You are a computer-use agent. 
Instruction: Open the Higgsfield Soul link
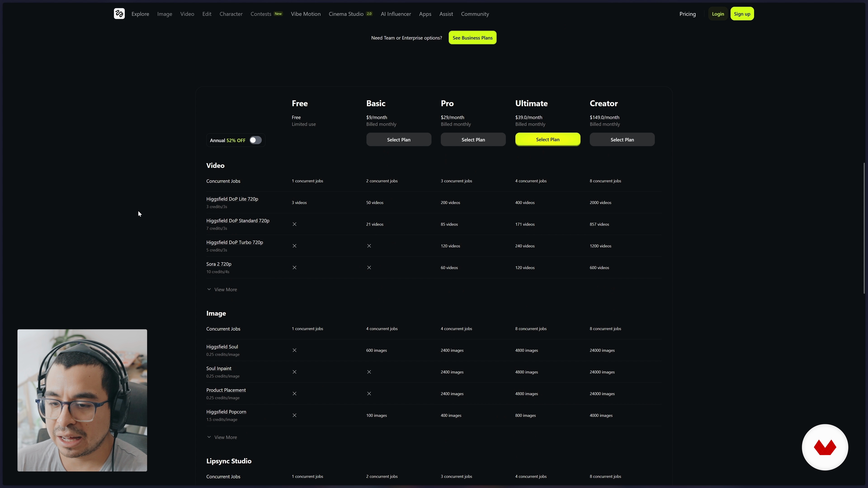(x=222, y=347)
